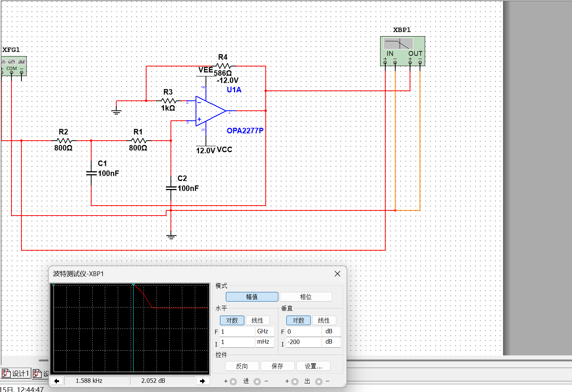The width and height of the screenshot is (572, 392).
Task: Switch mode to 相位 (phase)
Action: point(306,297)
